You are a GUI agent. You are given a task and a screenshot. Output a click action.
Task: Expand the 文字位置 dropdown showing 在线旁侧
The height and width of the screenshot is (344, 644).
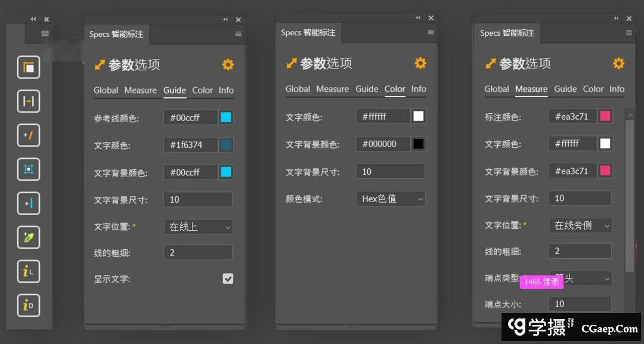coord(580,225)
